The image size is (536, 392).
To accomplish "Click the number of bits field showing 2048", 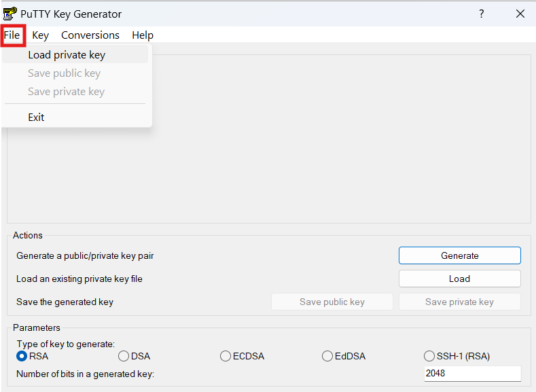I will [x=472, y=373].
